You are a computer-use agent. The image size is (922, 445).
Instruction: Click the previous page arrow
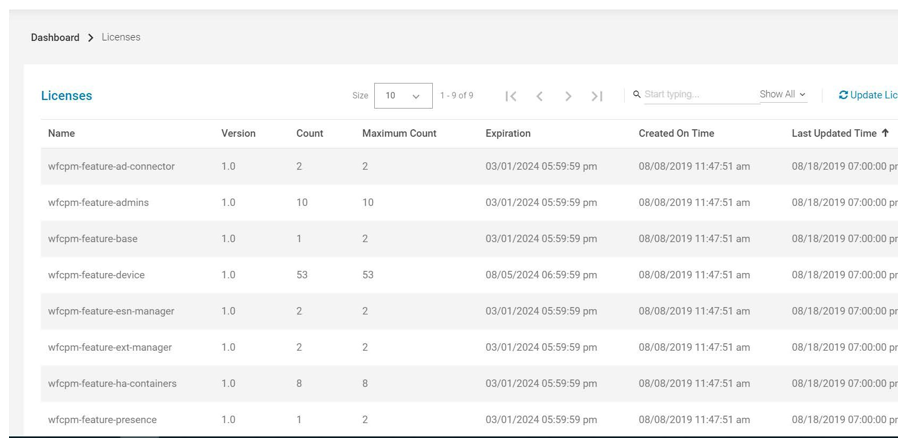tap(540, 96)
